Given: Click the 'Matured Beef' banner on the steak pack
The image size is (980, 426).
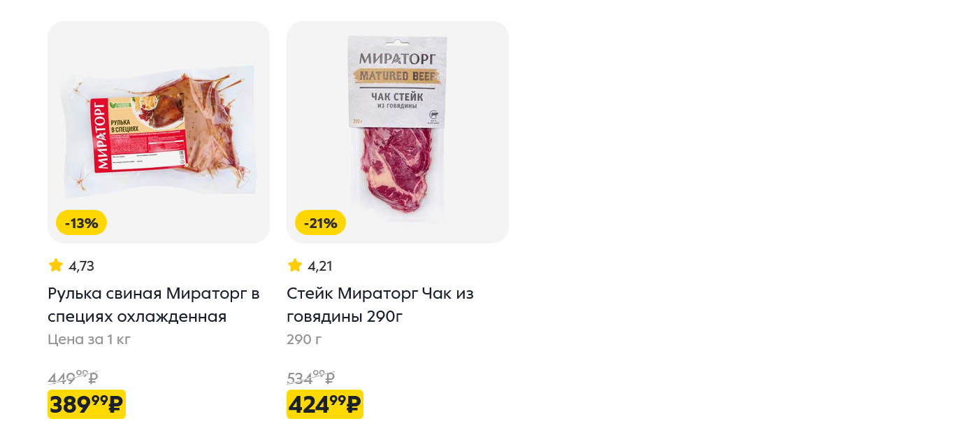Looking at the screenshot, I should pyautogui.click(x=397, y=76).
